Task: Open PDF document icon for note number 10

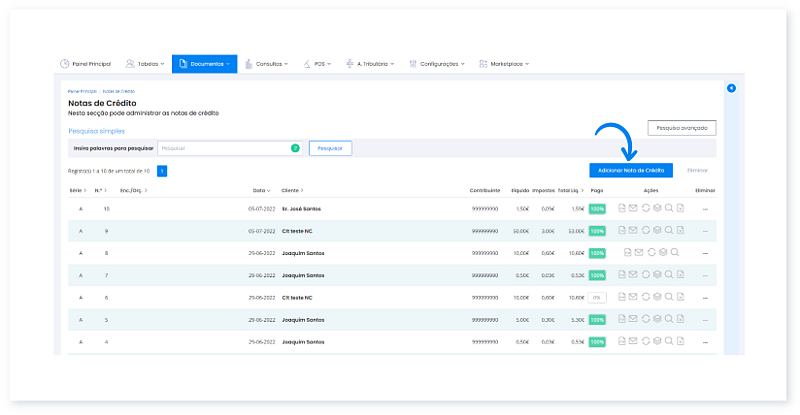Action: (621, 208)
